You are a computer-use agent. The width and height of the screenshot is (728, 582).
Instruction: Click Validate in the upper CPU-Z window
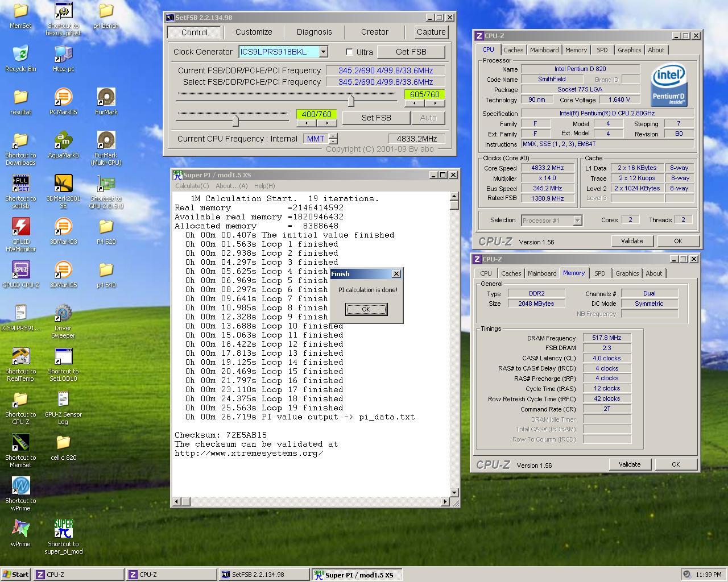point(632,241)
